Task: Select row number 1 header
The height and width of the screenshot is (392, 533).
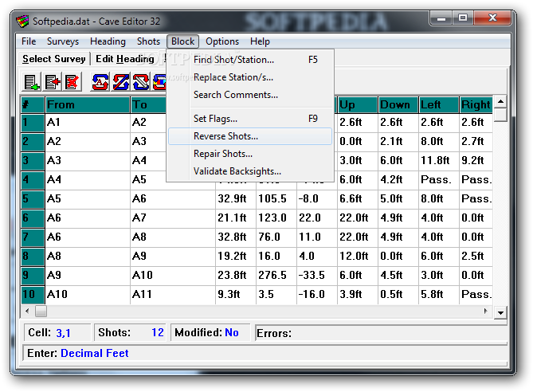Action: (x=33, y=123)
